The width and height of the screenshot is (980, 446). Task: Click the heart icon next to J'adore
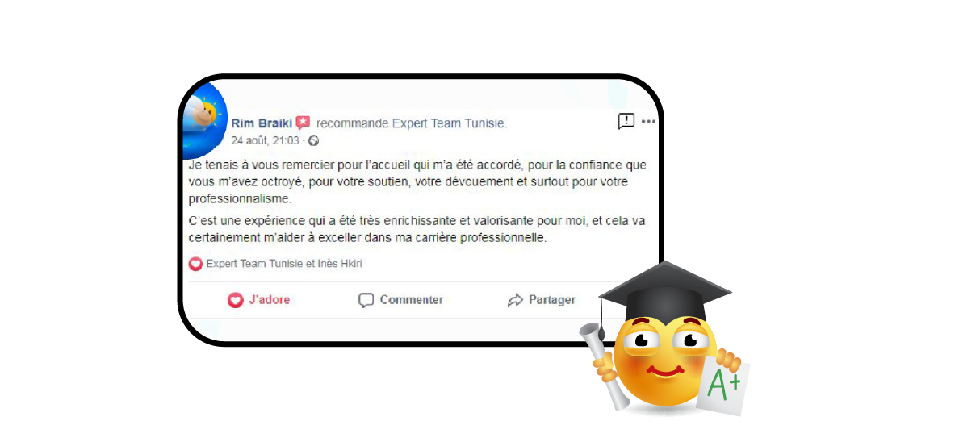235,300
